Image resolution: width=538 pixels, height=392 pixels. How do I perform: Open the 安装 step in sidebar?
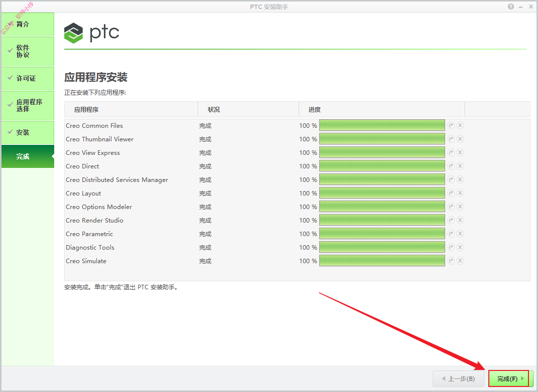point(28,132)
